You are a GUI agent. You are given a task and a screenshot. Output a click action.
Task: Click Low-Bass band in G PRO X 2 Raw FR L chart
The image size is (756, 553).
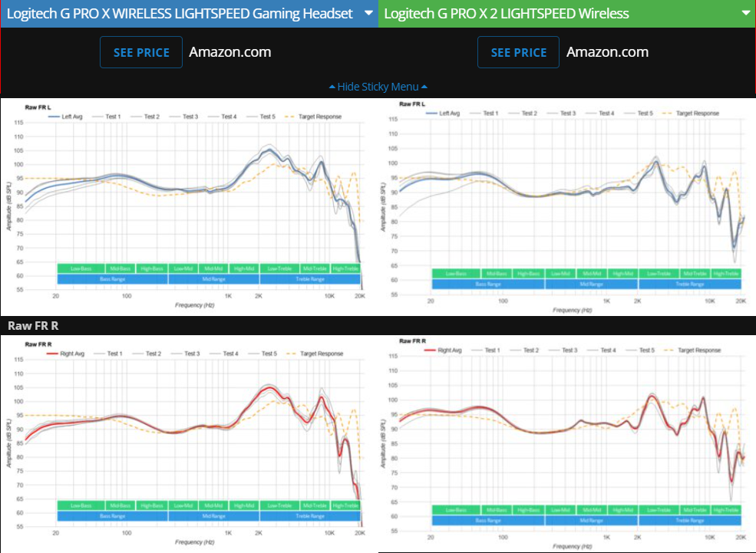pyautogui.click(x=456, y=274)
